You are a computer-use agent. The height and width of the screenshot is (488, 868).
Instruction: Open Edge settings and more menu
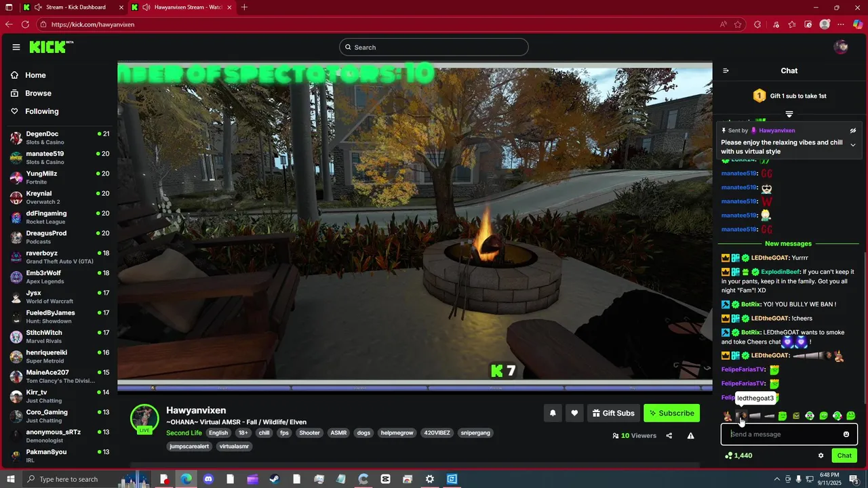point(842,24)
